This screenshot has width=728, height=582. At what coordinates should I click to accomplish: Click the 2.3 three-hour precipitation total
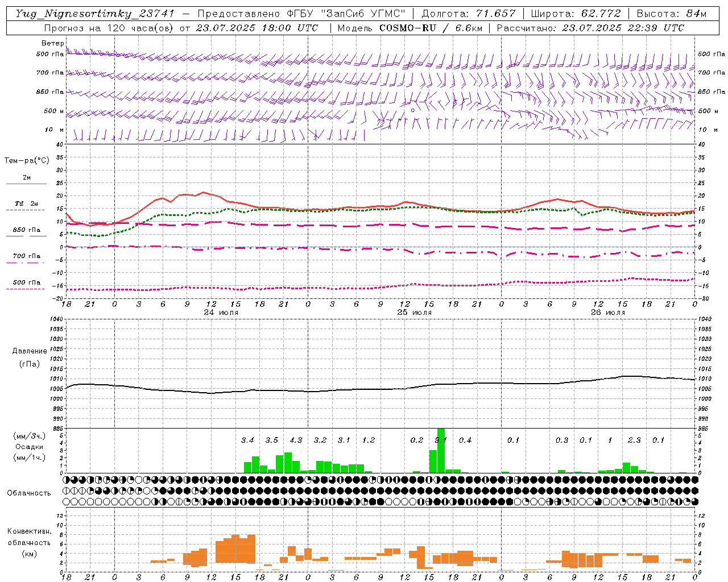coord(634,440)
